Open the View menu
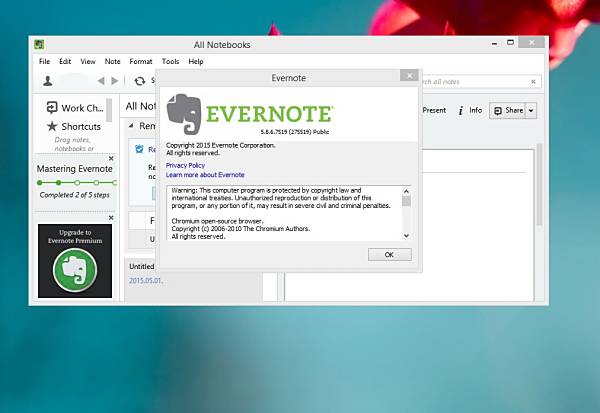Viewport: 600px width, 413px height. [x=88, y=61]
